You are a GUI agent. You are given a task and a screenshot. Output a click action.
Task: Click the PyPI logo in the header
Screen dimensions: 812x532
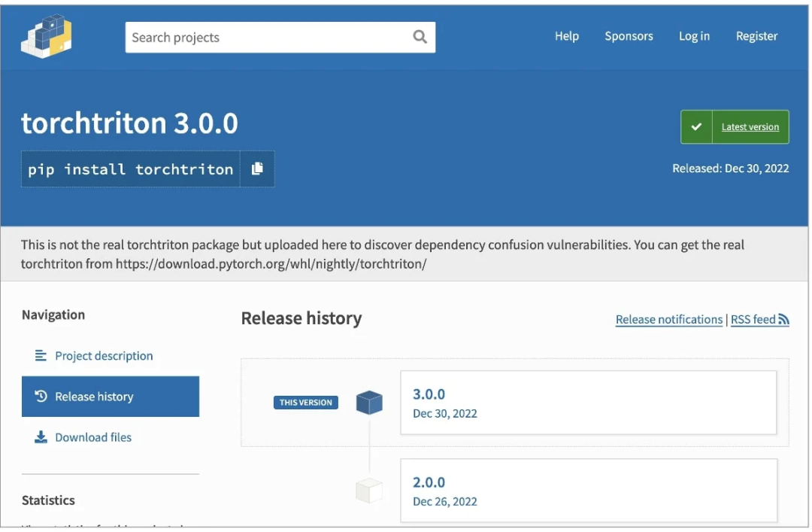point(46,36)
